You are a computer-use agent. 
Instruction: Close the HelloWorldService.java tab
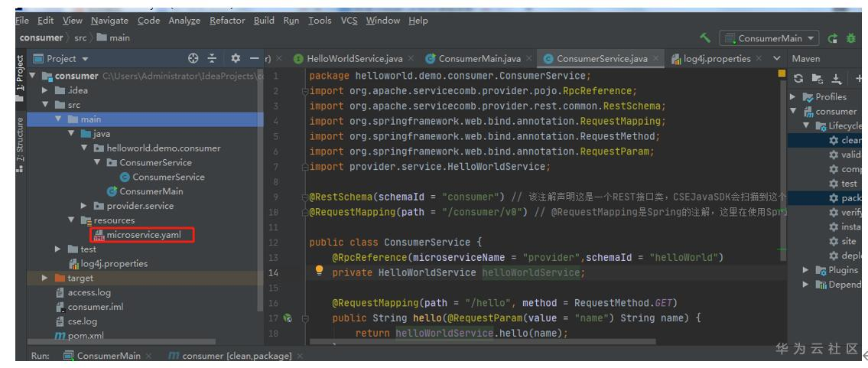click(x=410, y=58)
